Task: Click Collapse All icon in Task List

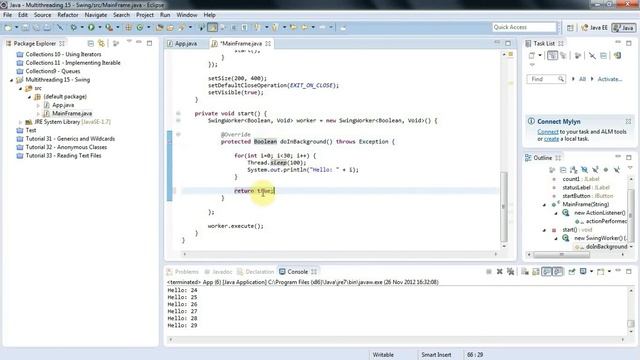Action: point(603,56)
